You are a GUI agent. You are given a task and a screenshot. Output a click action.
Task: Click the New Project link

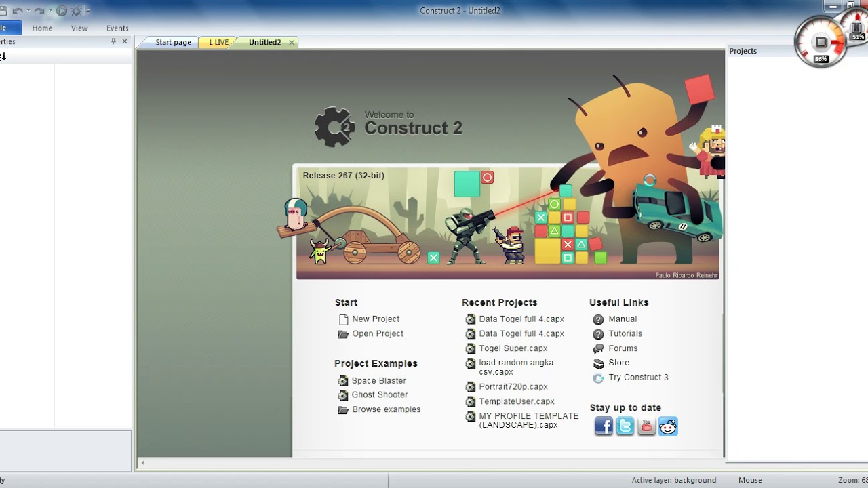coord(376,319)
